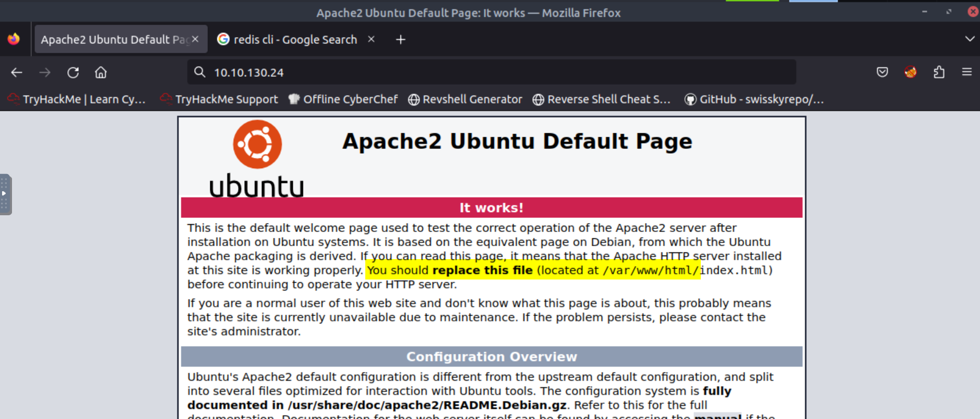Open the TryHackMe Support bookmark
Screen dimensions: 980x419
click(219, 99)
